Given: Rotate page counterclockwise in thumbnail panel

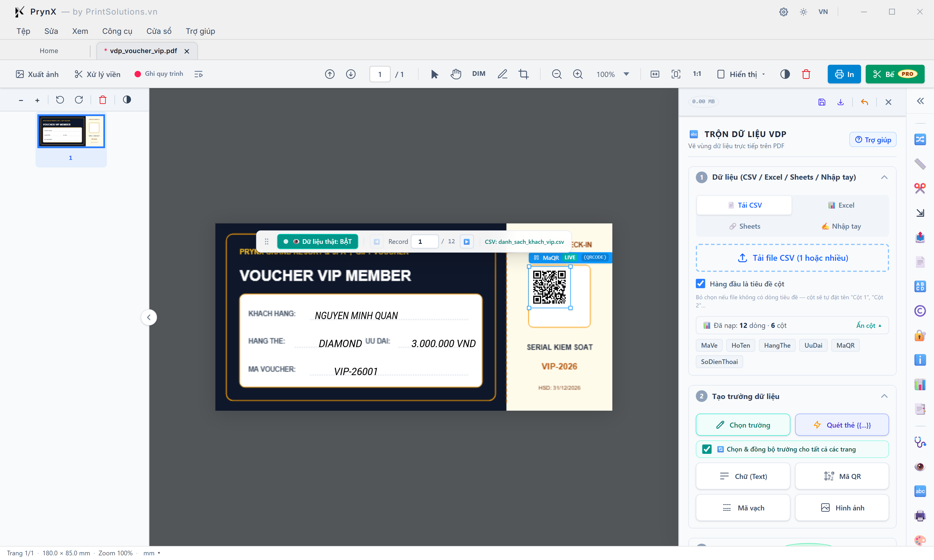Looking at the screenshot, I should pyautogui.click(x=60, y=100).
